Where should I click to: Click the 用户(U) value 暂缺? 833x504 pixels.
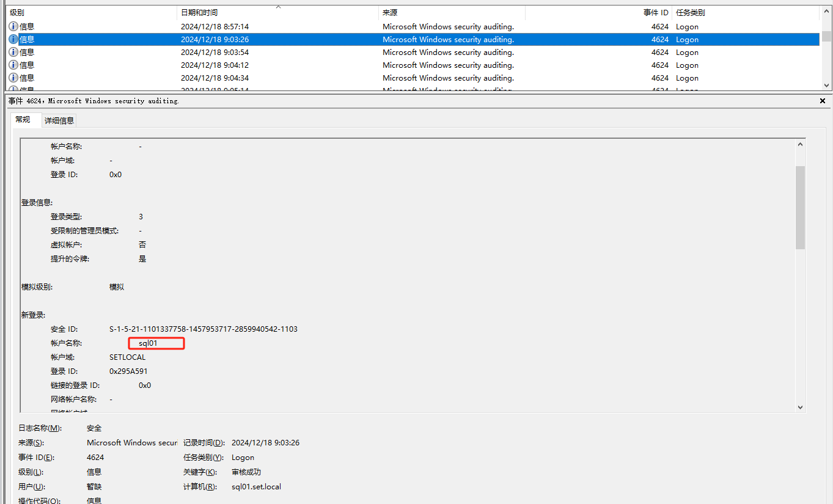tap(94, 487)
